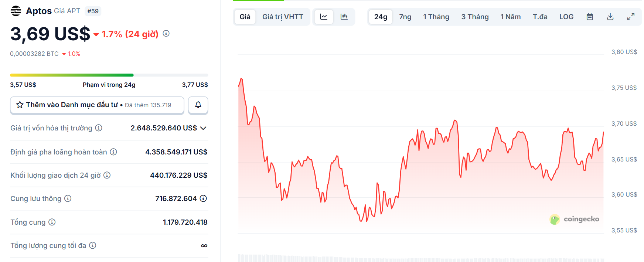This screenshot has width=644, height=262.
Task: Select the 1 Tháng time range
Action: tap(436, 17)
